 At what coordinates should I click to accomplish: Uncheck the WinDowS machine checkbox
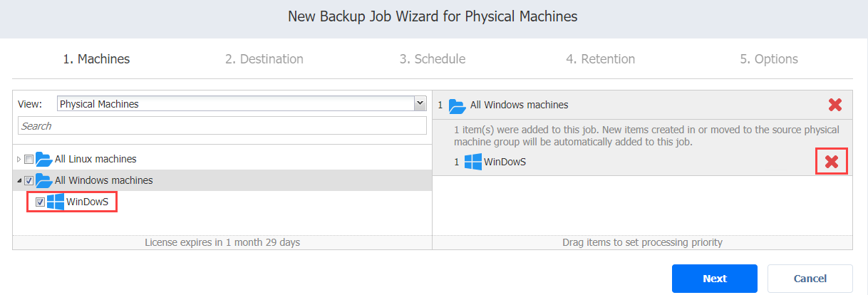pos(41,202)
